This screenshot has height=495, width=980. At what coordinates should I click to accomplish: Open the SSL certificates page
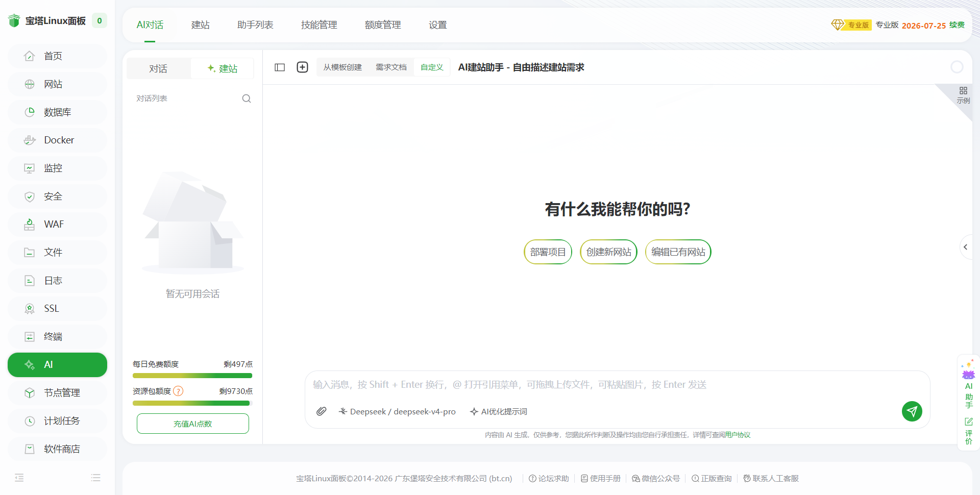tap(57, 309)
